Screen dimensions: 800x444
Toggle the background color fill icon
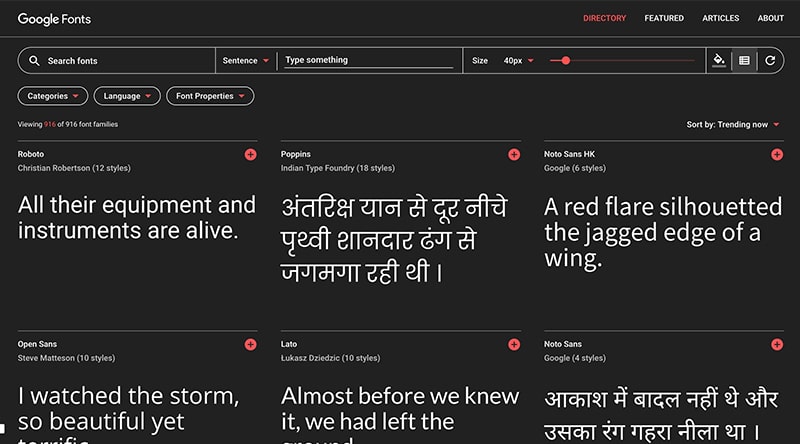[719, 60]
